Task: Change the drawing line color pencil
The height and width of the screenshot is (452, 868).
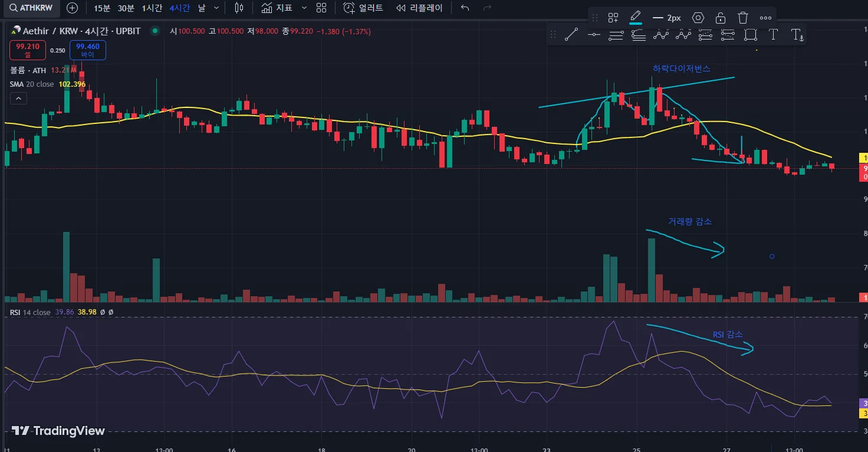Action: coord(636,17)
